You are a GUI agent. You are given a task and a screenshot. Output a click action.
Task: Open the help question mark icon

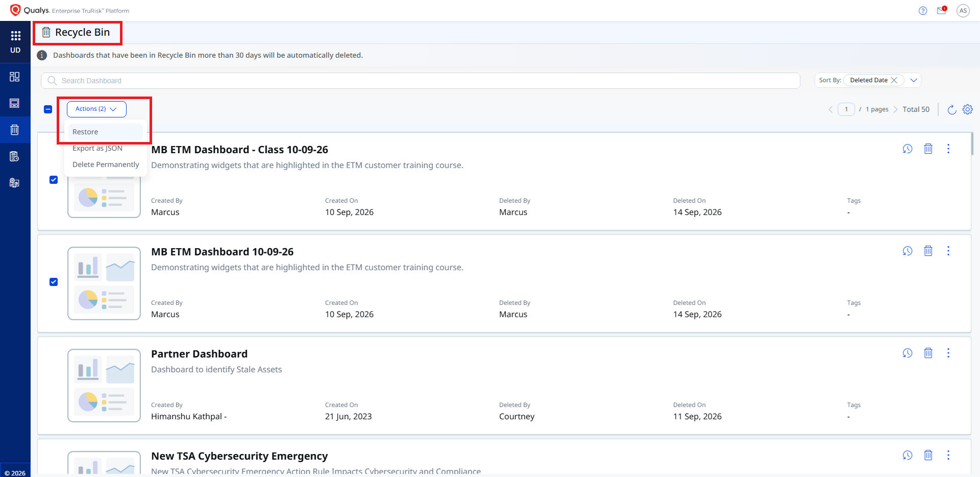[923, 11]
